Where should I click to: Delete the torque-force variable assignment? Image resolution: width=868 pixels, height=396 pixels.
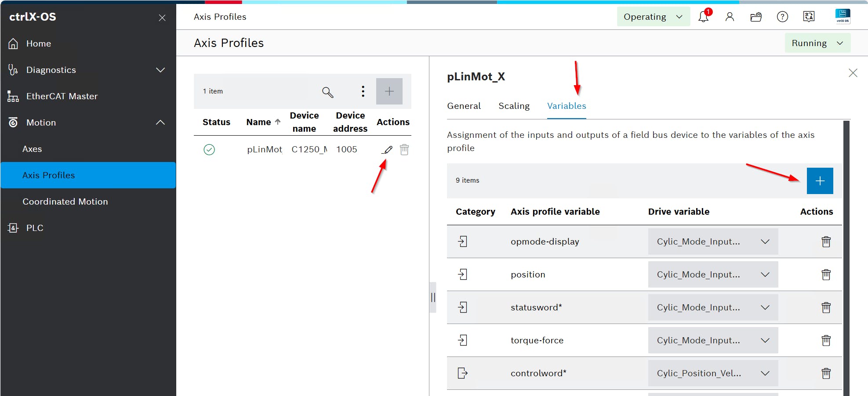(x=826, y=340)
